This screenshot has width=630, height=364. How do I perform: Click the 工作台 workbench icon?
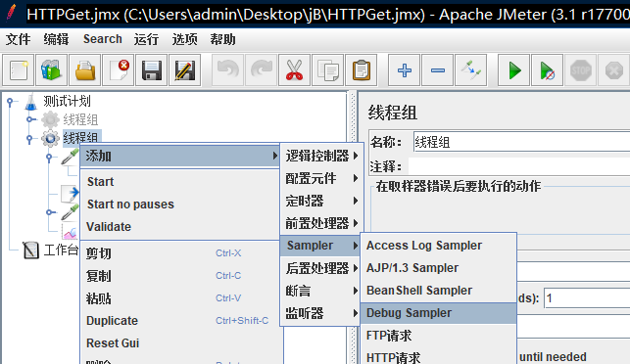tap(30, 250)
